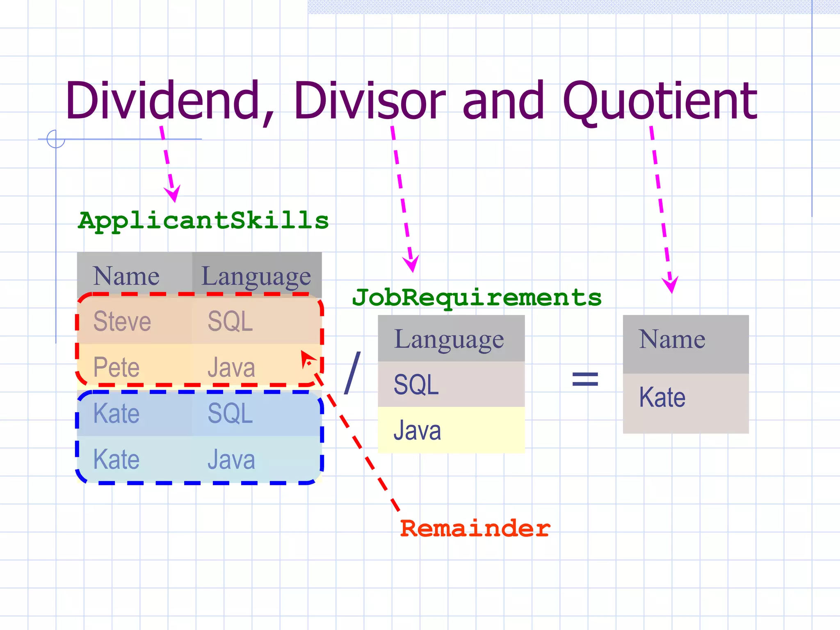This screenshot has width=840, height=630.
Task: Click 'Java' in the last Kate row
Action: [257, 459]
